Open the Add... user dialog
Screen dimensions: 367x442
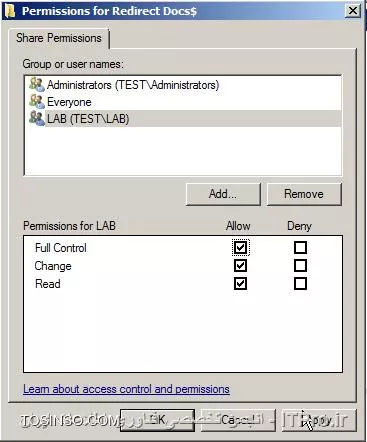pyautogui.click(x=223, y=194)
